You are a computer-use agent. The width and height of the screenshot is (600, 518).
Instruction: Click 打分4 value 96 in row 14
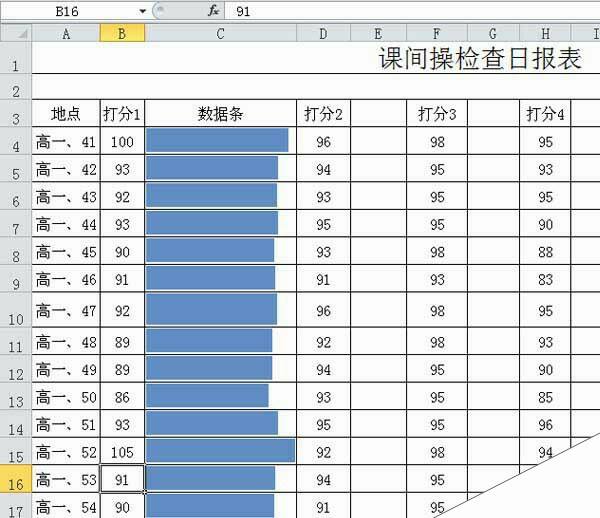pos(545,424)
